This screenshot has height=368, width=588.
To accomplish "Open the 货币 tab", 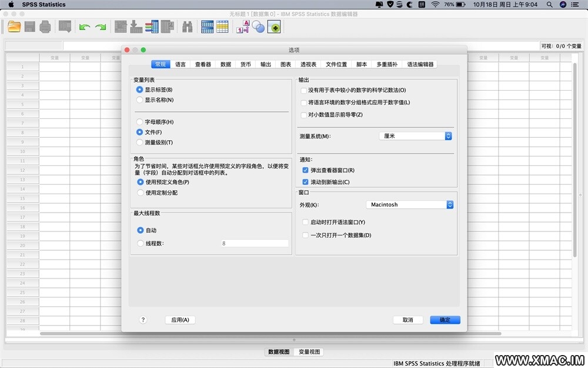I will pyautogui.click(x=246, y=64).
